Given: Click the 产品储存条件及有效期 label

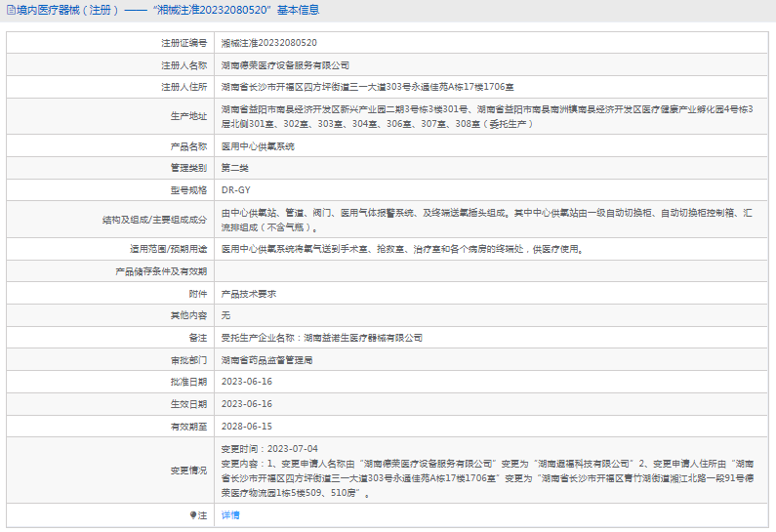Looking at the screenshot, I should coord(161,271).
